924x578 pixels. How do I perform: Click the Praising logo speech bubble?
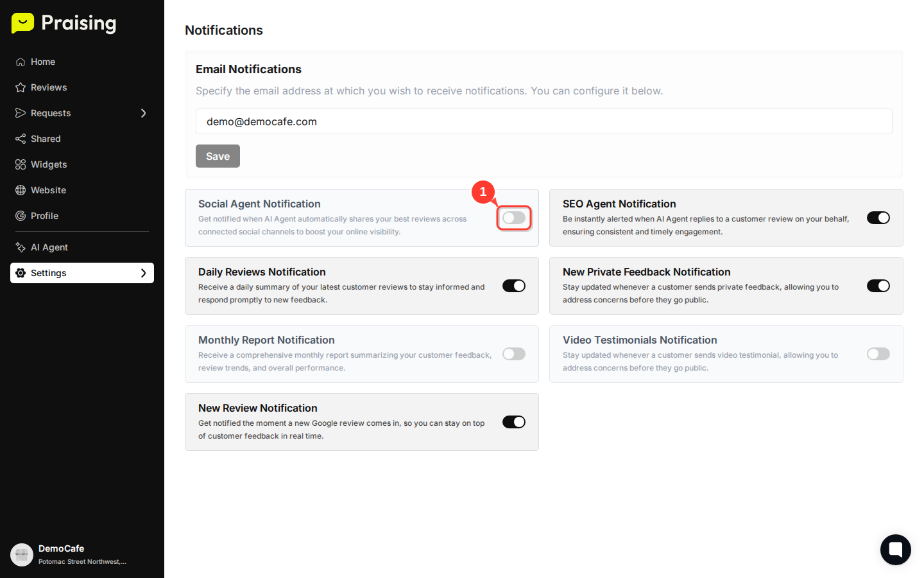22,23
